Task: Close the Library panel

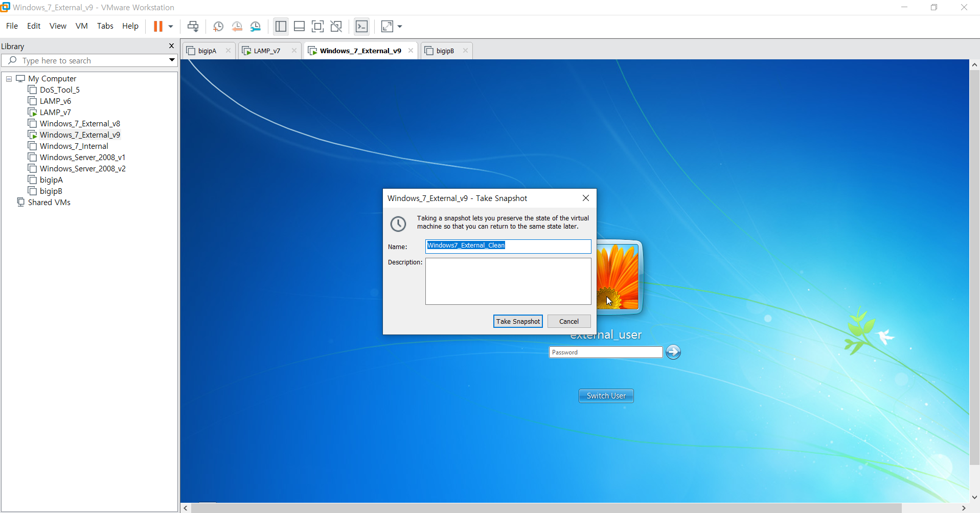Action: click(171, 46)
